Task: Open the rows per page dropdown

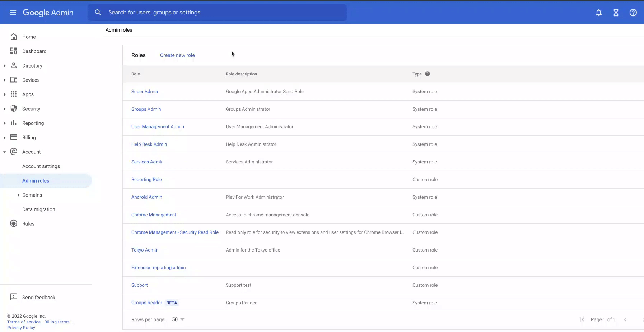Action: pyautogui.click(x=178, y=319)
